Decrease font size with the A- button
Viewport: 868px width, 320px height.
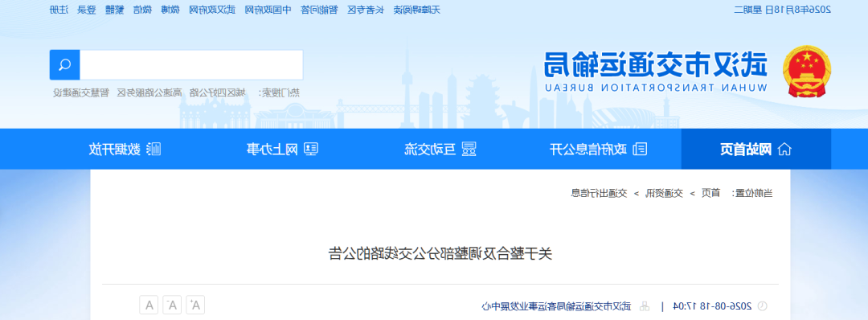(173, 305)
